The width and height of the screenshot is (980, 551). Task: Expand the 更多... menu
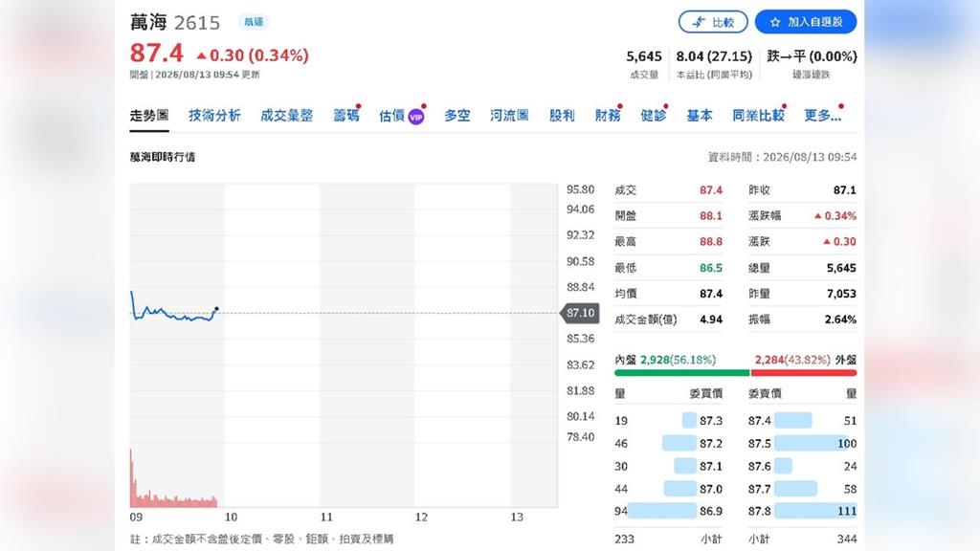tap(822, 116)
